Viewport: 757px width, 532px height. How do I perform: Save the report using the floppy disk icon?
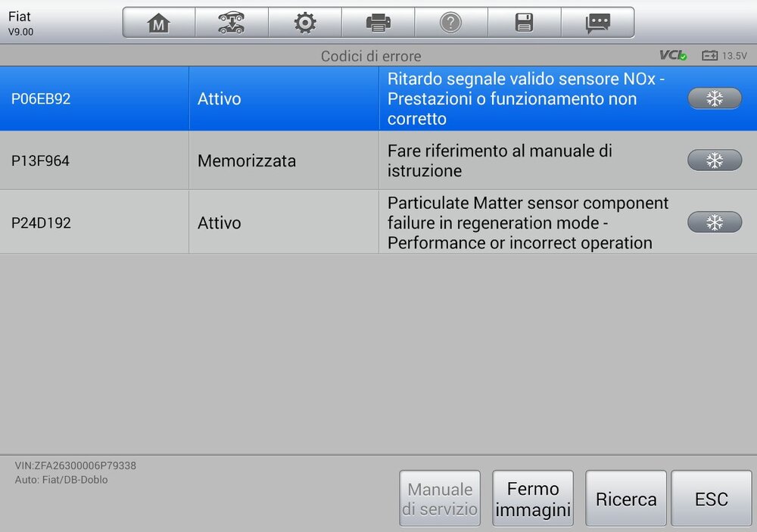[x=524, y=23]
